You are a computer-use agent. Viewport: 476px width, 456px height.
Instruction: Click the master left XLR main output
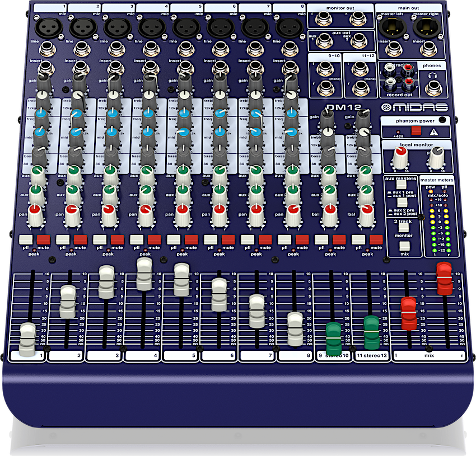pyautogui.click(x=390, y=26)
